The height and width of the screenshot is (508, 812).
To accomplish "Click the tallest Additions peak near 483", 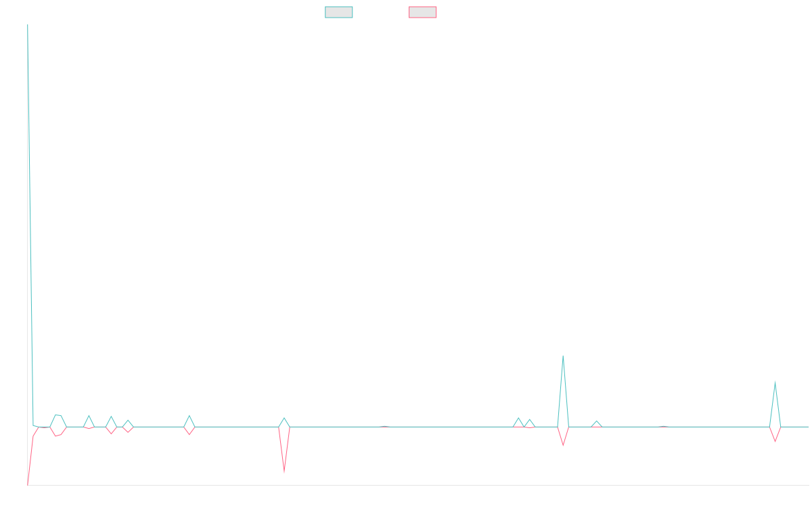I will [28, 63].
